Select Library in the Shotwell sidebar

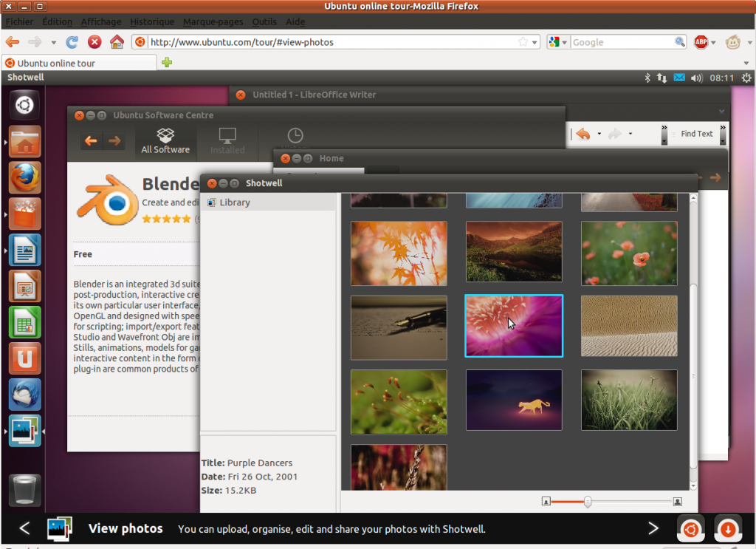268,202
